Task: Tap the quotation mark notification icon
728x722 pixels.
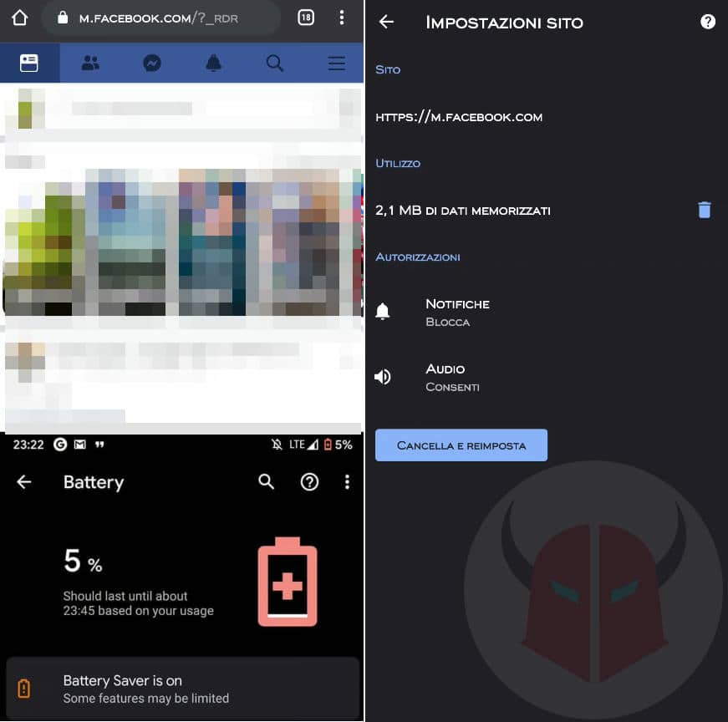Action: point(99,445)
